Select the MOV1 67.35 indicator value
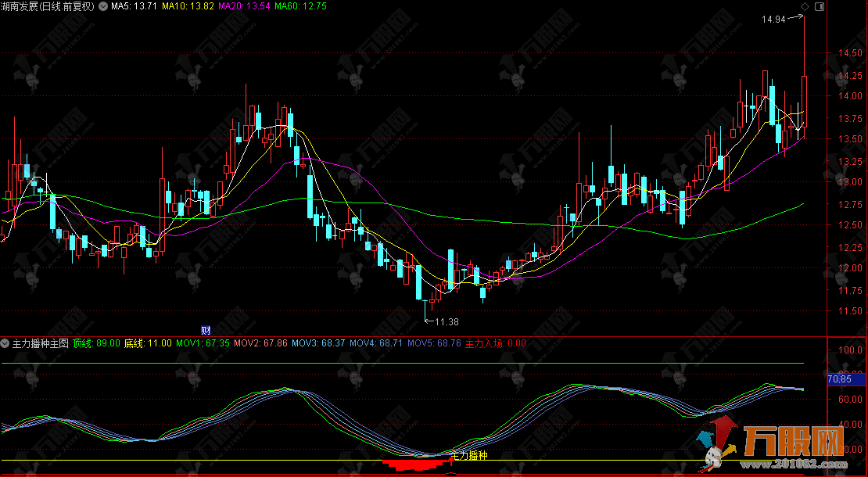This screenshot has height=477, width=868. pos(203,343)
